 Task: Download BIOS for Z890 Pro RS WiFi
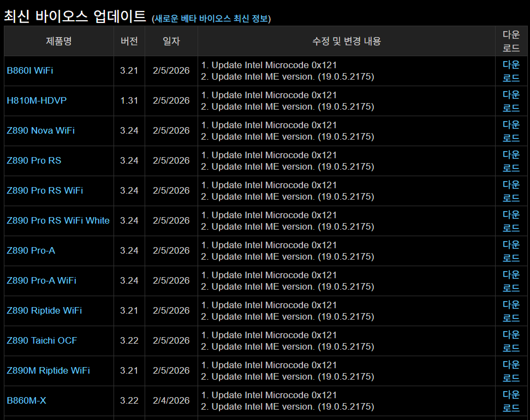click(511, 191)
